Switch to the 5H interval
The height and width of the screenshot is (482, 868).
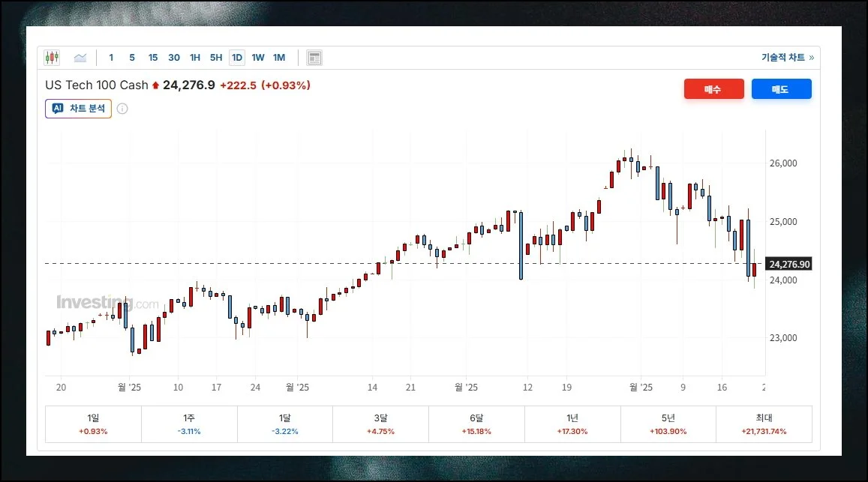[216, 58]
